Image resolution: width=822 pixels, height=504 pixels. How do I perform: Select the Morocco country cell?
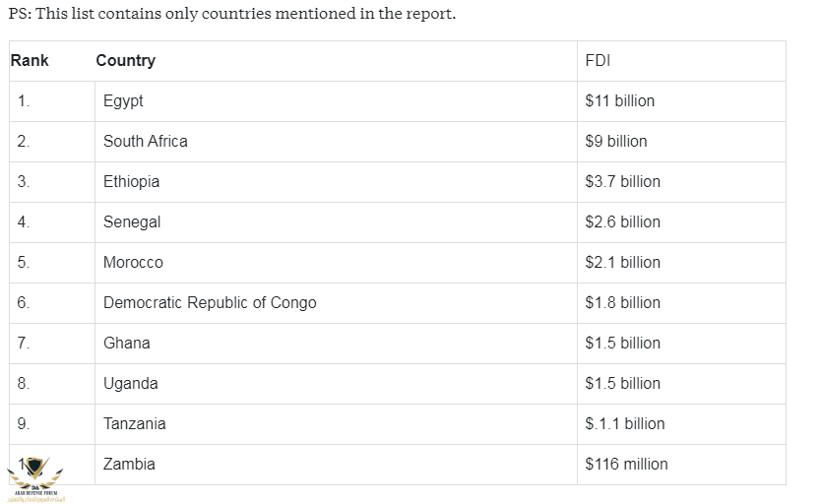(133, 263)
